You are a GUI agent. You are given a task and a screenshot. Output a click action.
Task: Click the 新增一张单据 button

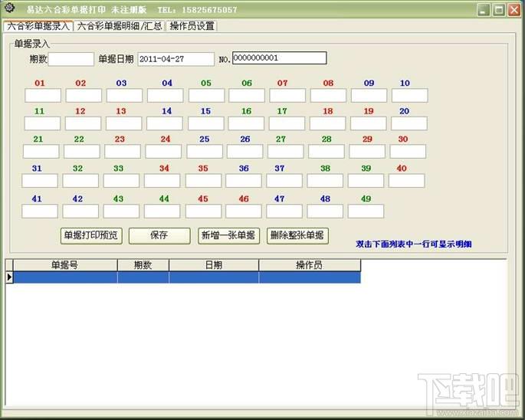(228, 235)
